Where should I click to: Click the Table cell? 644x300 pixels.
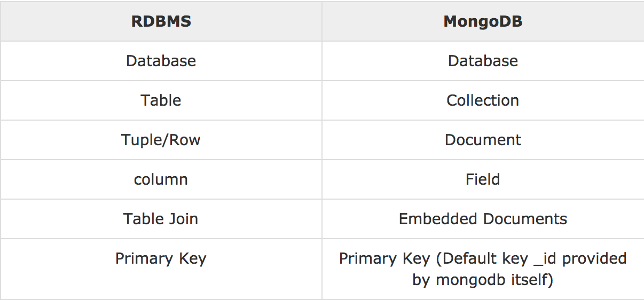(x=161, y=100)
